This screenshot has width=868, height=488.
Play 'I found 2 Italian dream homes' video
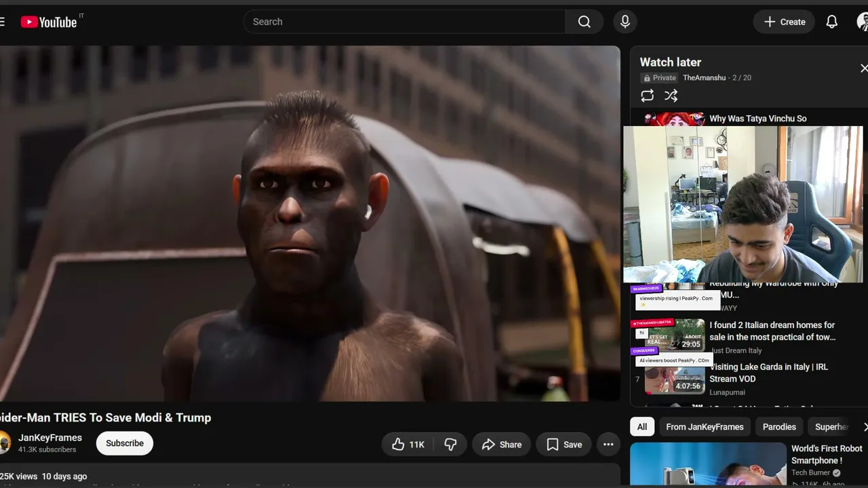(x=772, y=331)
